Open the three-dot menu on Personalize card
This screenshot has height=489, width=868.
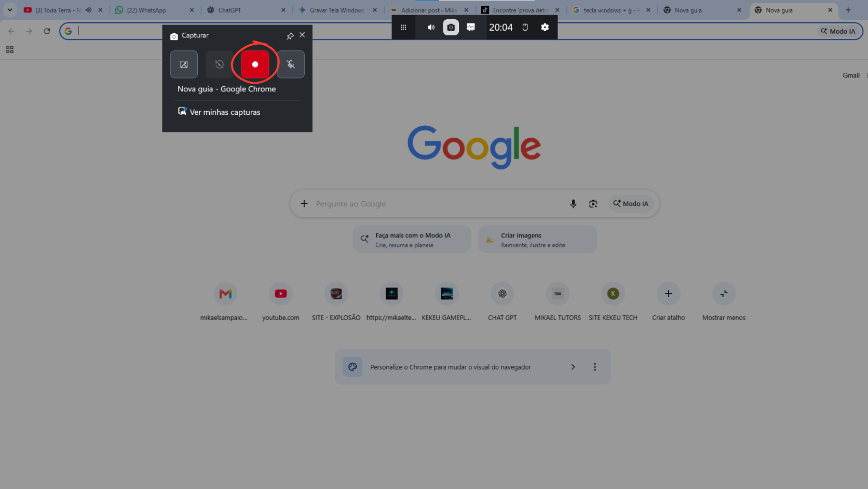point(595,367)
